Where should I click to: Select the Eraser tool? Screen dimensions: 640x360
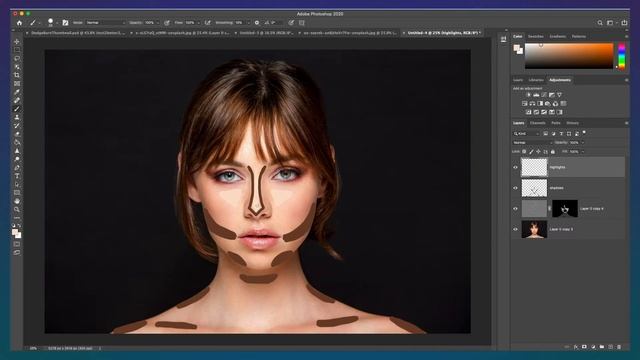tap(17, 134)
